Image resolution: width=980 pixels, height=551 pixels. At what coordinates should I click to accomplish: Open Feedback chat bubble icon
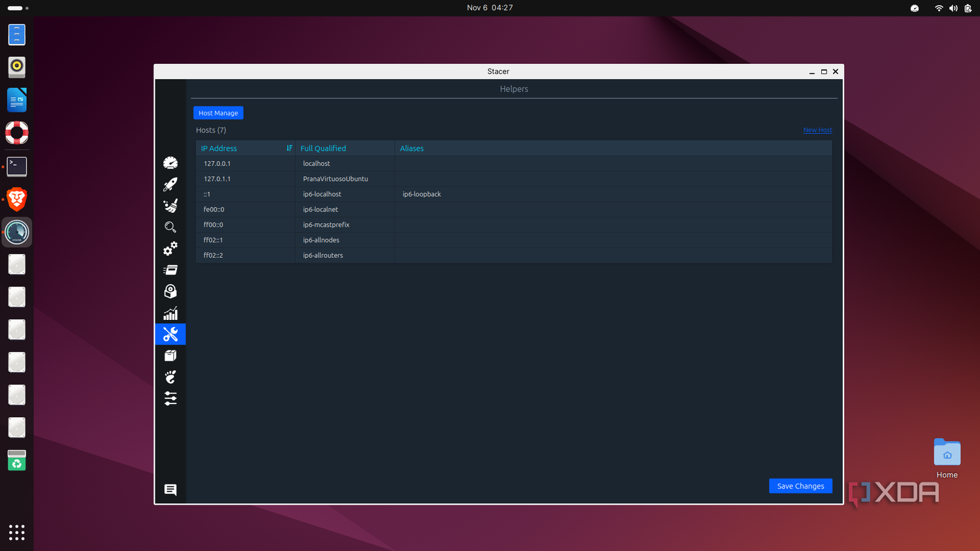click(x=171, y=490)
